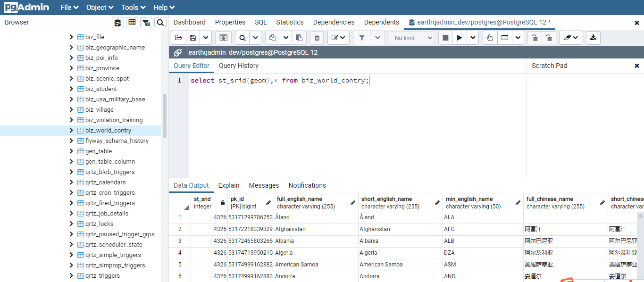644x282 pixels.
Task: Select gen_table_column in Browser tree
Action: pos(110,161)
